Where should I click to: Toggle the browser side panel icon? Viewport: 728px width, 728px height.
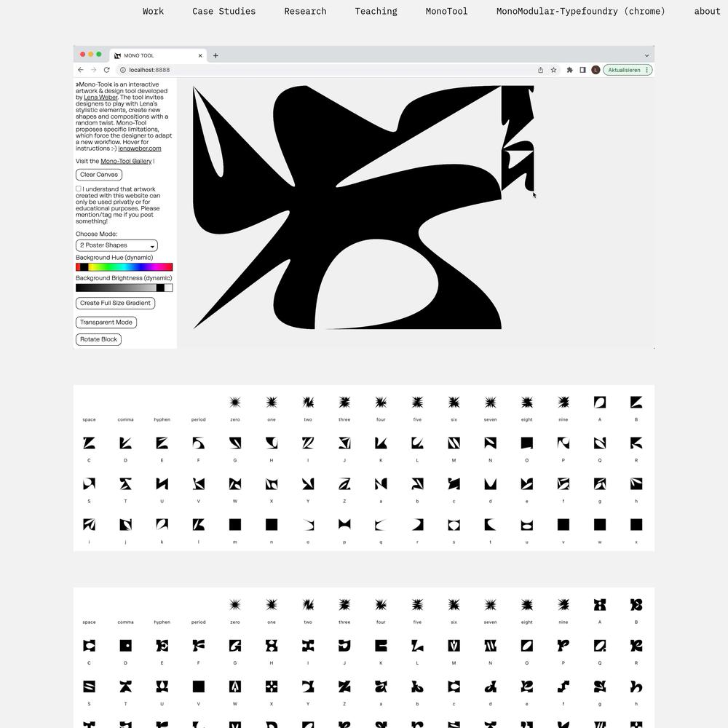pyautogui.click(x=582, y=70)
